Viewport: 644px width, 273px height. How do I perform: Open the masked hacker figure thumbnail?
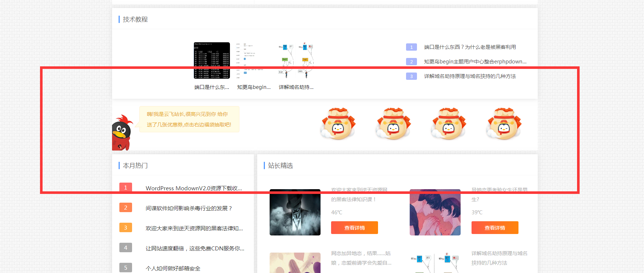pos(295,212)
